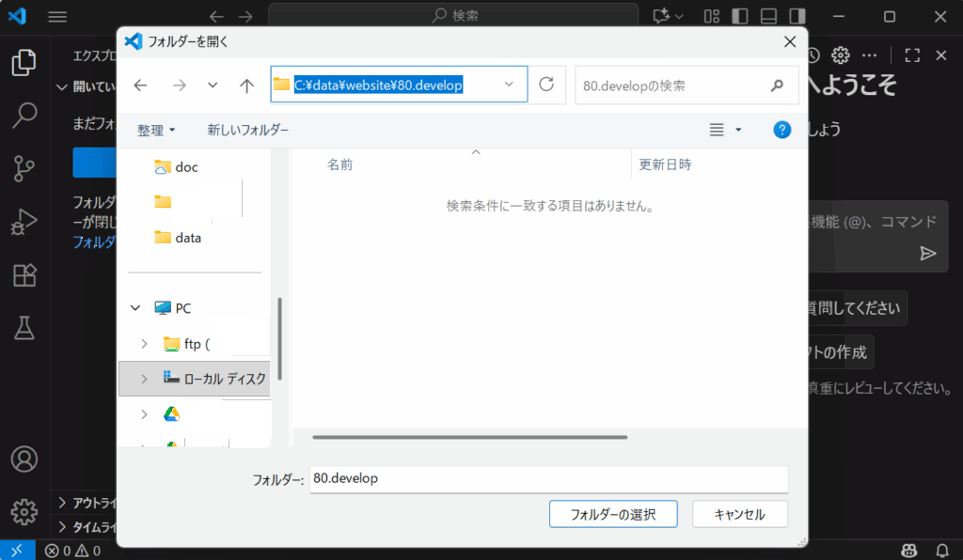Click the Manage gear icon at bottom left
This screenshot has width=963, height=560.
pos(24,512)
